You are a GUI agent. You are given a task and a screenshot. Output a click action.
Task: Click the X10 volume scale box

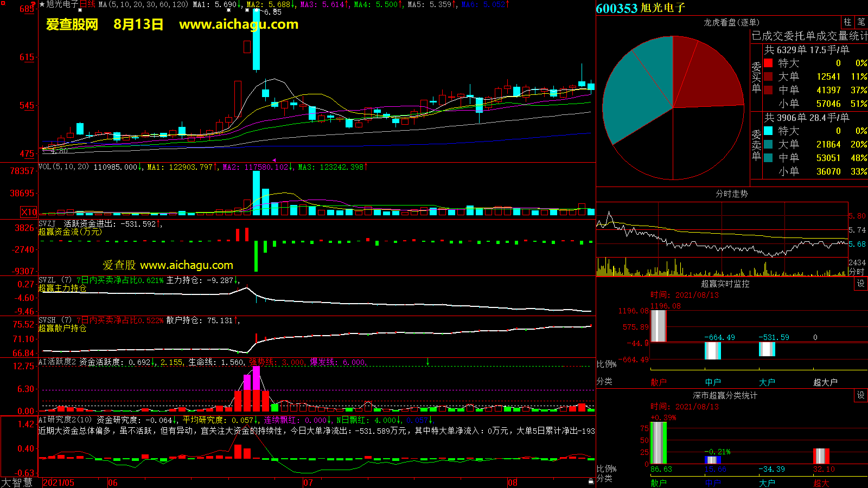pos(29,212)
